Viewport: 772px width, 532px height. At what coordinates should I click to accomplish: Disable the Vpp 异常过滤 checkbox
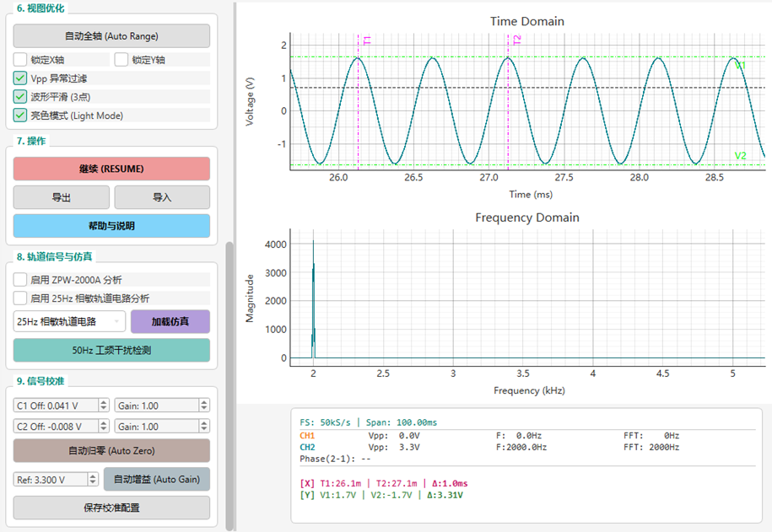[x=20, y=78]
